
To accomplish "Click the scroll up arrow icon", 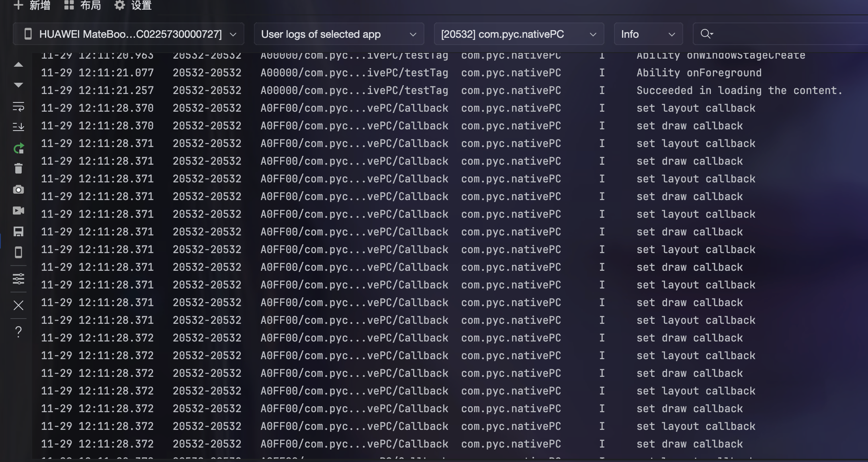I will click(18, 65).
